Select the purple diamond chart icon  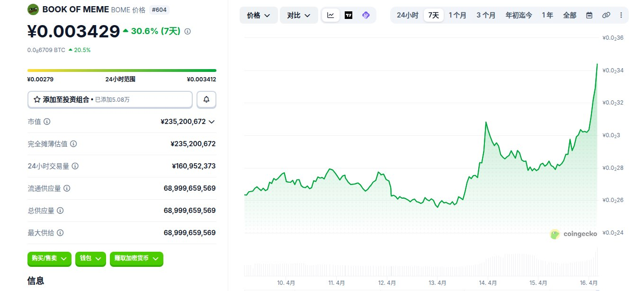pyautogui.click(x=366, y=15)
